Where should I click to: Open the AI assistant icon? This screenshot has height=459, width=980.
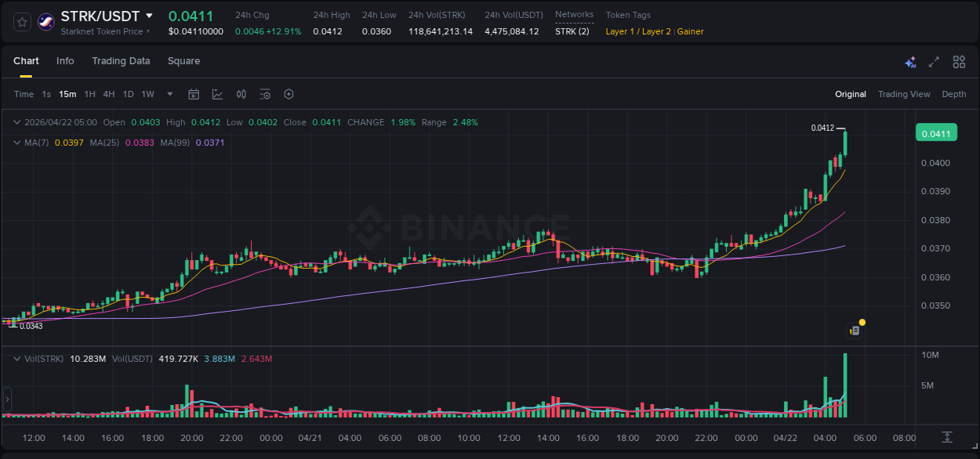(910, 61)
